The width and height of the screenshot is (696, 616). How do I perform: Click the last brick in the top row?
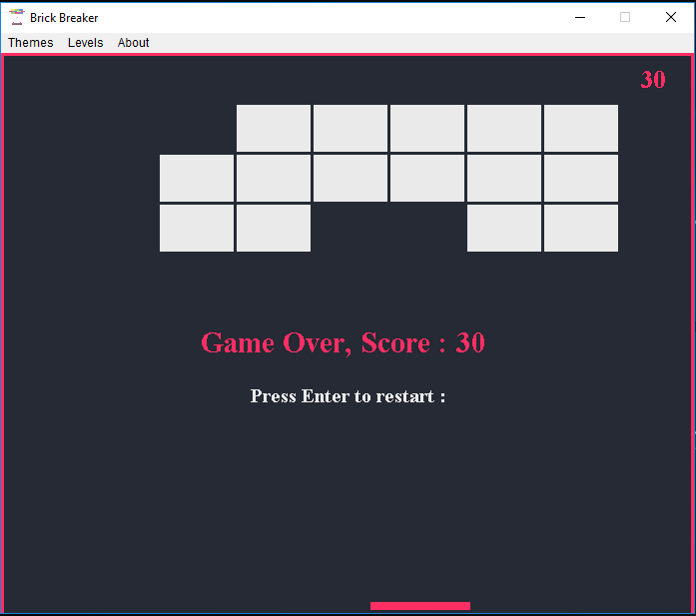pyautogui.click(x=581, y=128)
